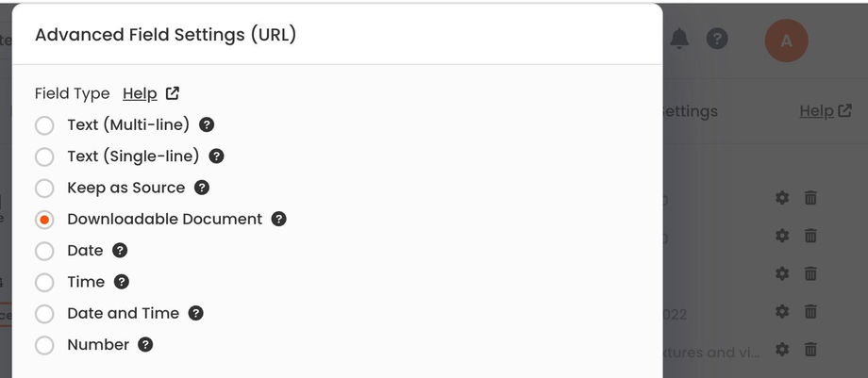Screen dimensions: 868x378
Task: Click help icon beside Downloadable Document
Action: click(x=278, y=219)
